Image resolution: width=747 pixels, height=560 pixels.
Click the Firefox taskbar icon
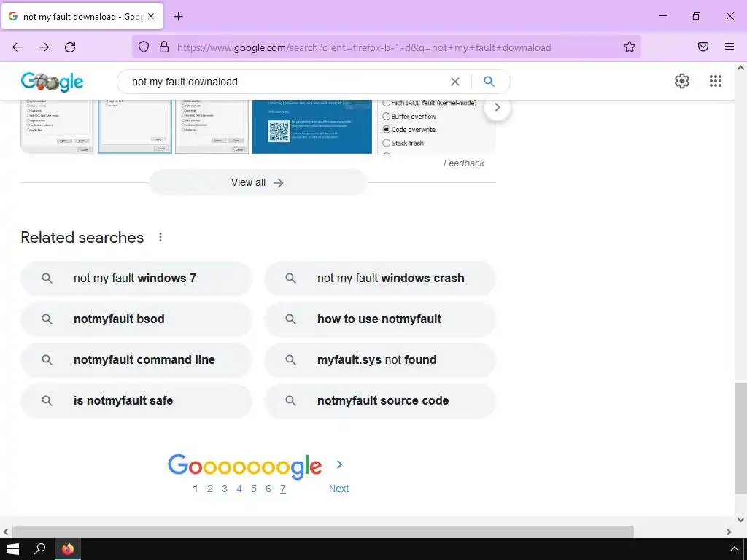point(68,549)
